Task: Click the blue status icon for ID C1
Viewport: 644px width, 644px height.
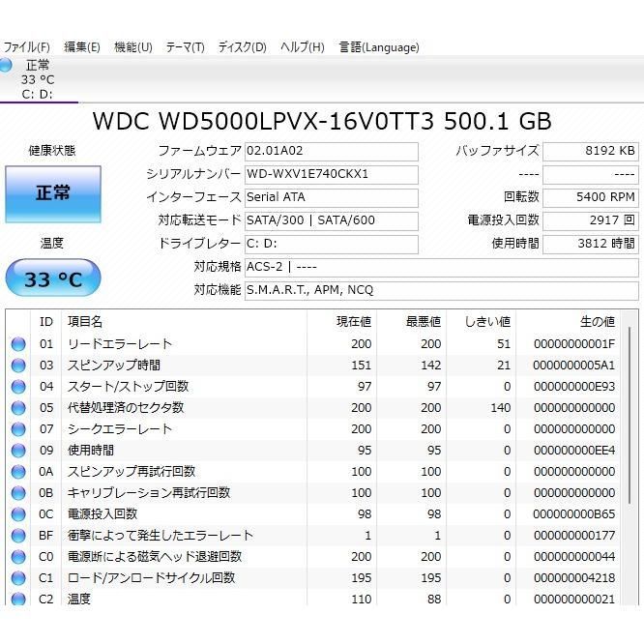Action: (x=18, y=578)
